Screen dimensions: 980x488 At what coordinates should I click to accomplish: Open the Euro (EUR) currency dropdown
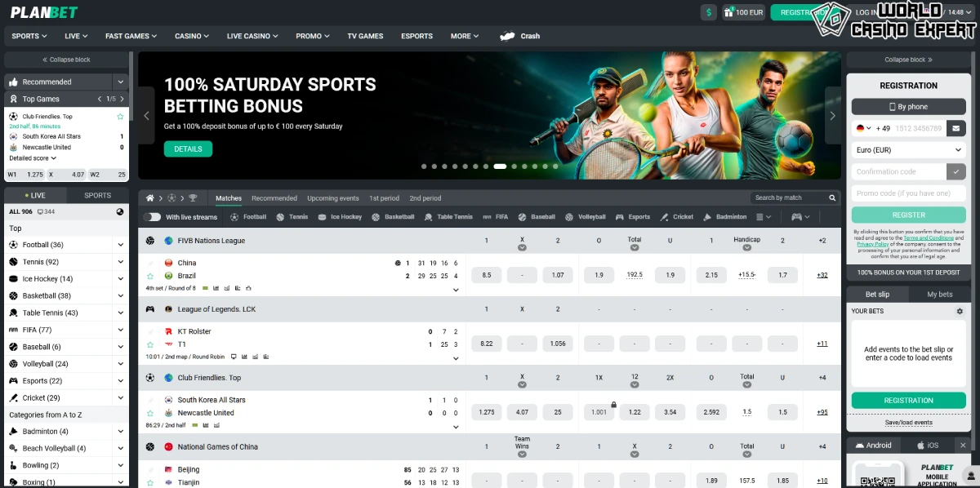(x=908, y=150)
